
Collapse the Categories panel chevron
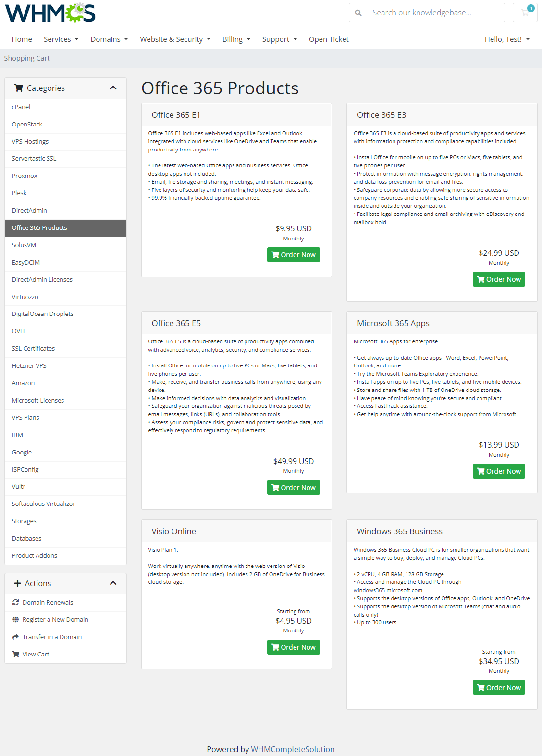[113, 88]
